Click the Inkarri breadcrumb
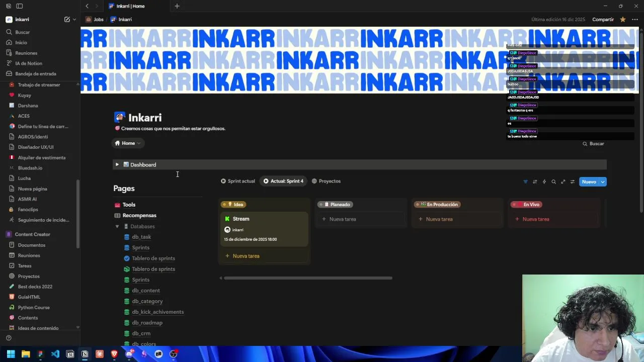Viewport: 644px width, 362px height. click(x=121, y=20)
